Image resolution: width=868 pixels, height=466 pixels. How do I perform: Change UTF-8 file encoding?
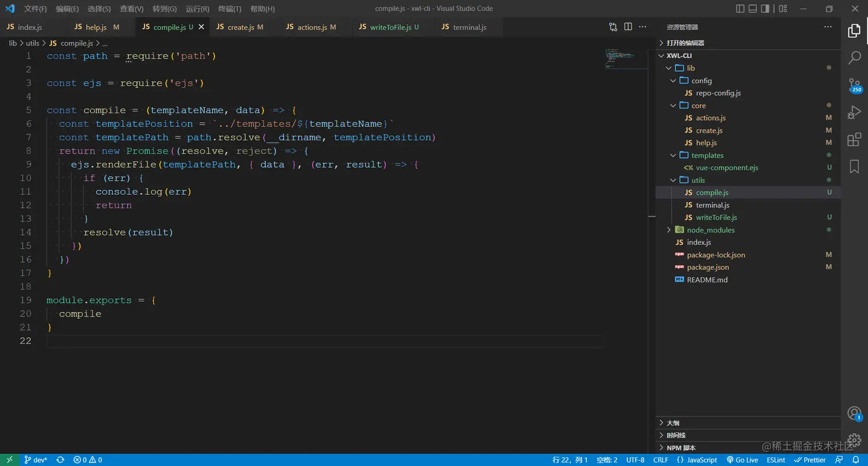coord(635,460)
